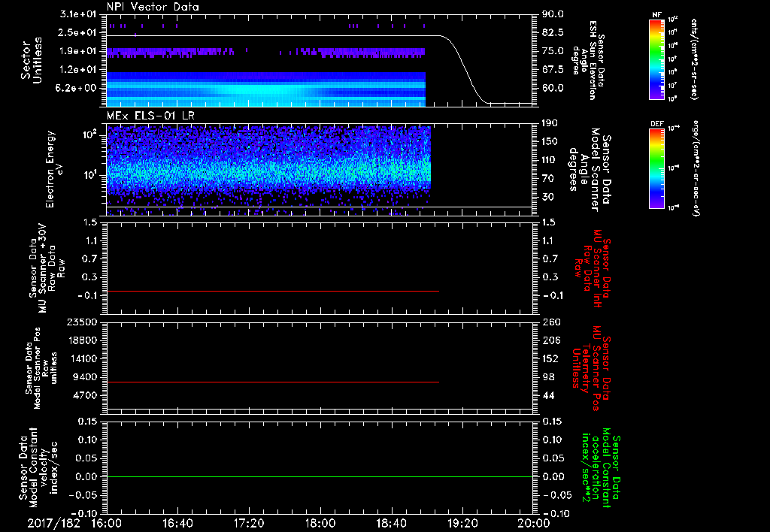
Task: Click the 'cnts/(cm**2-sr-sec)' unit label
Action: [694, 59]
